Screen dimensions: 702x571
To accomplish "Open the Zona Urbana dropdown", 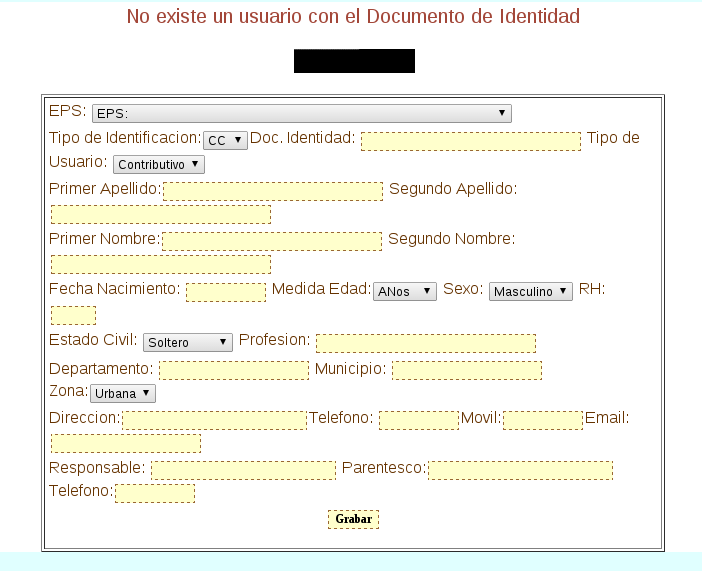I will (x=123, y=393).
